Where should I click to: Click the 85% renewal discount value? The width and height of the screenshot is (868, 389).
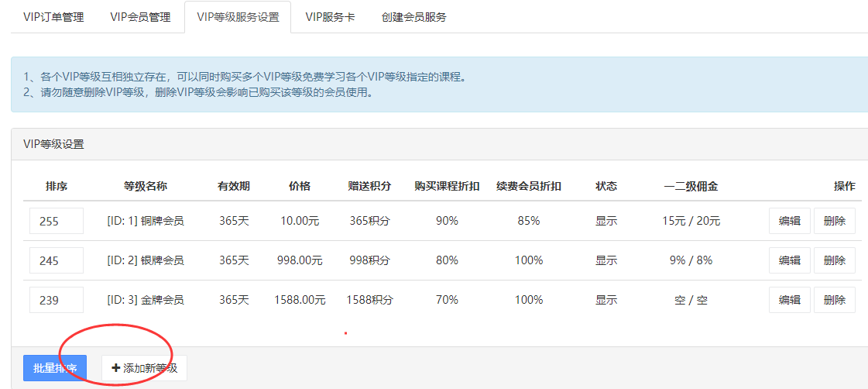529,221
